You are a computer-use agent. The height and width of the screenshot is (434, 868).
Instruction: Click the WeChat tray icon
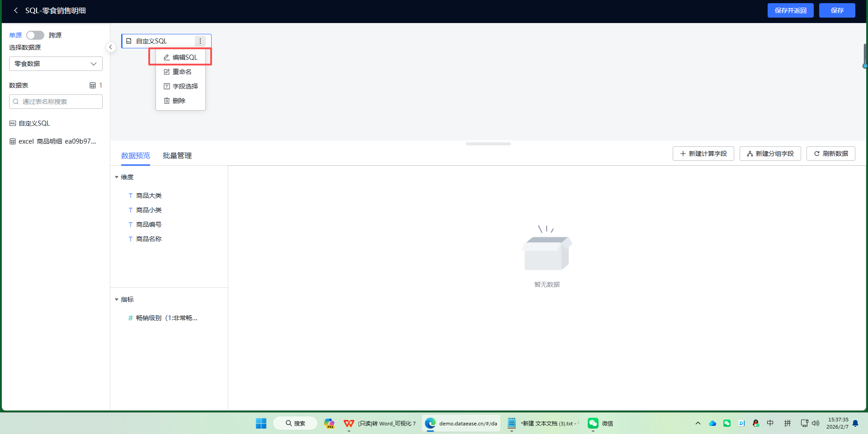(727, 423)
